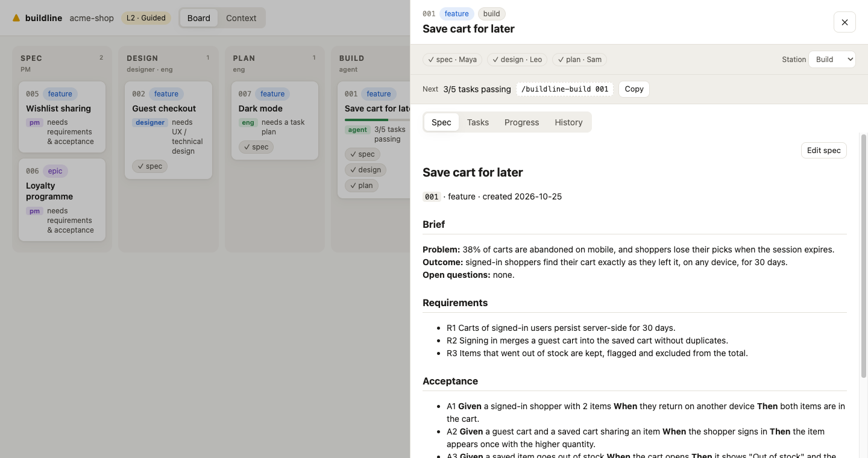Open the Dark mode card
The image size is (868, 458).
click(x=275, y=121)
